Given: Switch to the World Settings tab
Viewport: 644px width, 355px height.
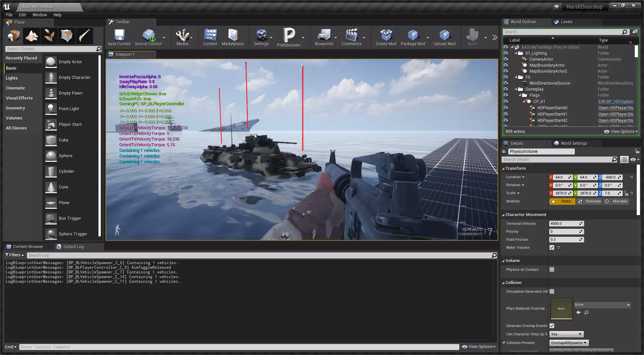Looking at the screenshot, I should click(574, 144).
